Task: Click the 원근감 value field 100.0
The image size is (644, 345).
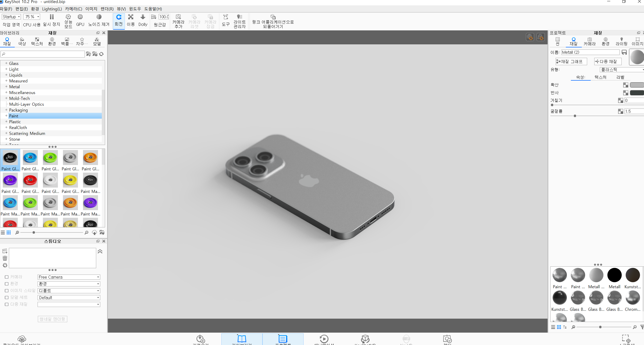Action: [164, 17]
